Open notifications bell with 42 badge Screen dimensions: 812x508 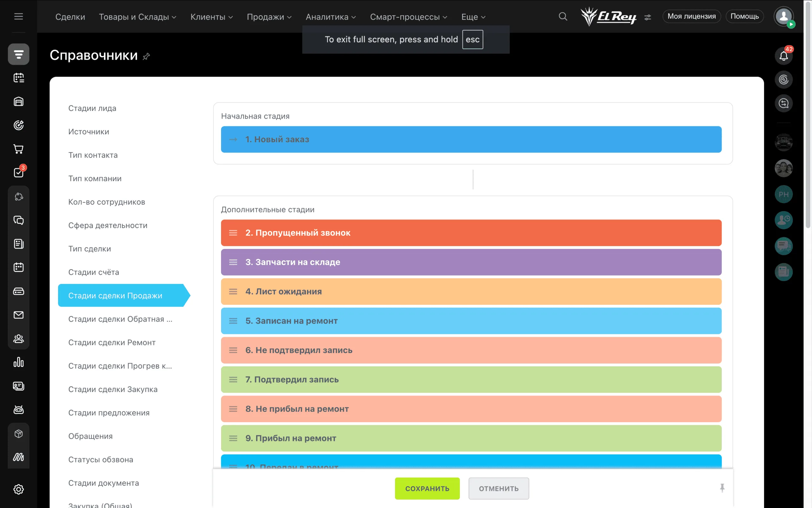pos(783,56)
